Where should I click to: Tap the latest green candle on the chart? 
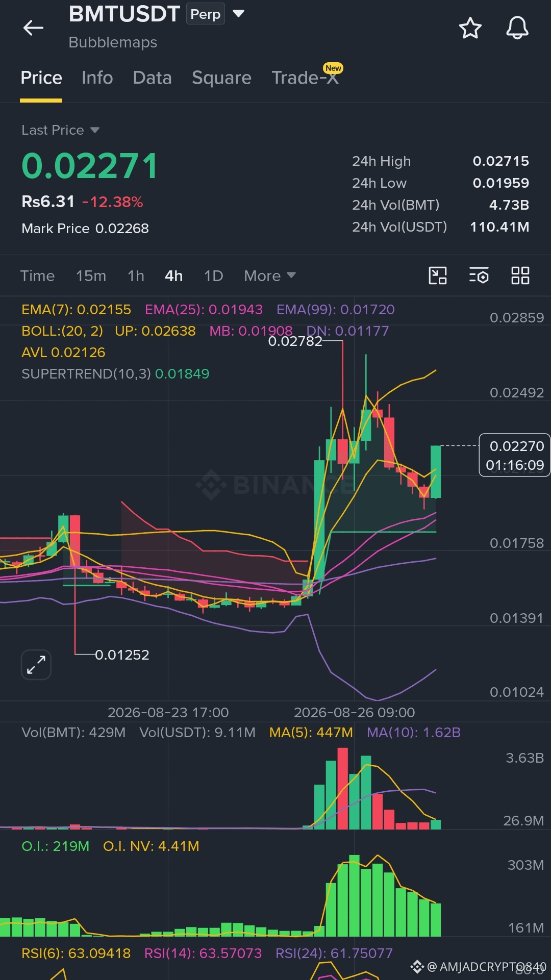click(436, 471)
